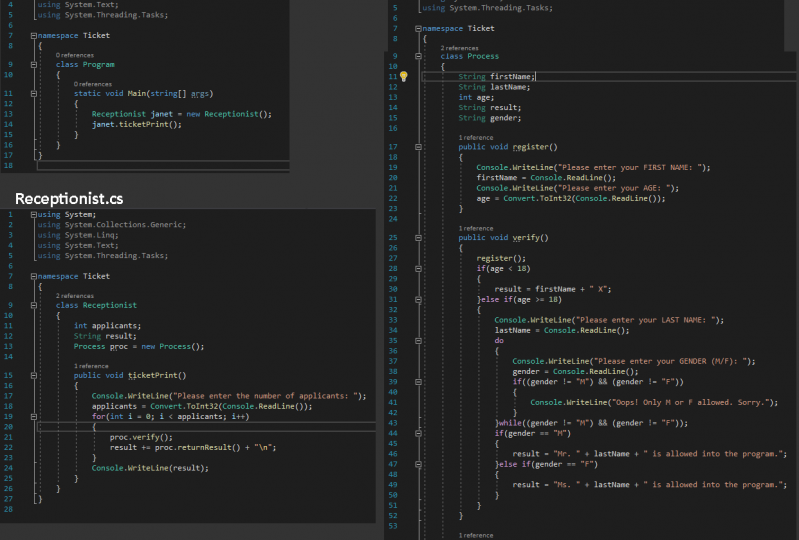The width and height of the screenshot is (799, 540).
Task: Click 'using System.Linq;' in Receptionist.cs
Action: (77, 235)
